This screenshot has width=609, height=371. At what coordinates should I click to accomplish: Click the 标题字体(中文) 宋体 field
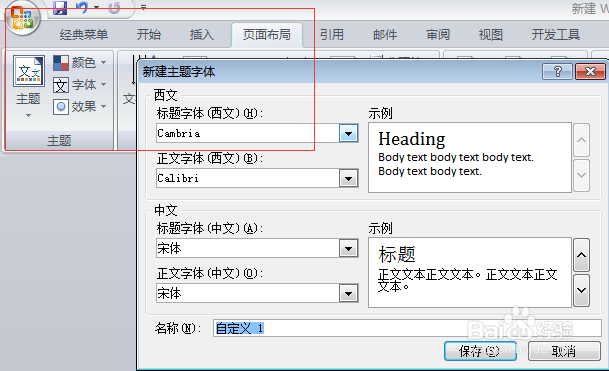tap(247, 248)
